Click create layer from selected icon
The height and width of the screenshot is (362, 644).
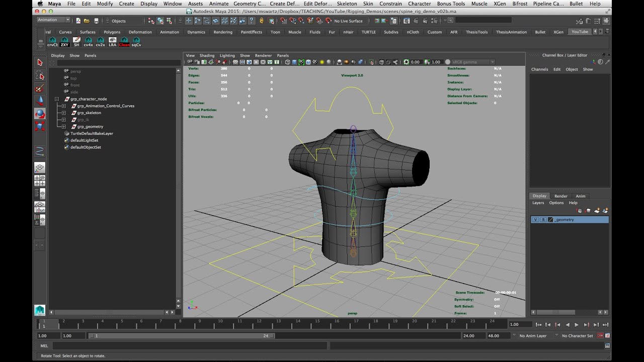click(605, 211)
